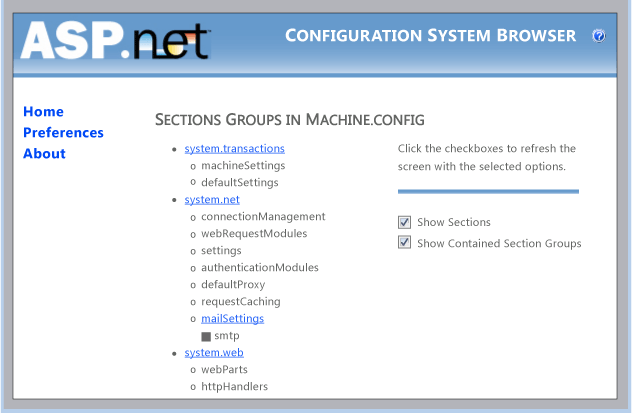Click the ASP.net logo
The image size is (632, 413).
pyautogui.click(x=116, y=40)
